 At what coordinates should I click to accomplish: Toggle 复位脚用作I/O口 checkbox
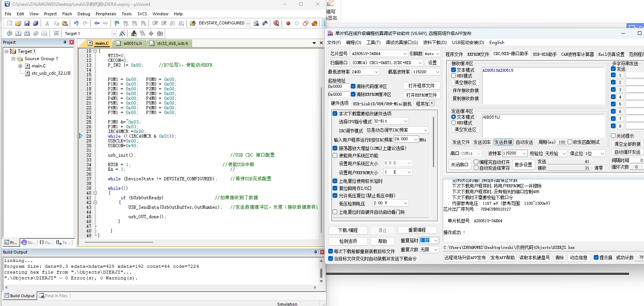[335, 188]
